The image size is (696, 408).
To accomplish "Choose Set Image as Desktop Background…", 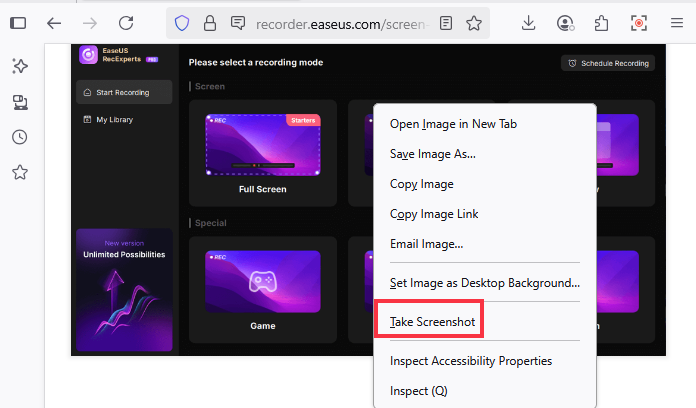I will click(485, 283).
